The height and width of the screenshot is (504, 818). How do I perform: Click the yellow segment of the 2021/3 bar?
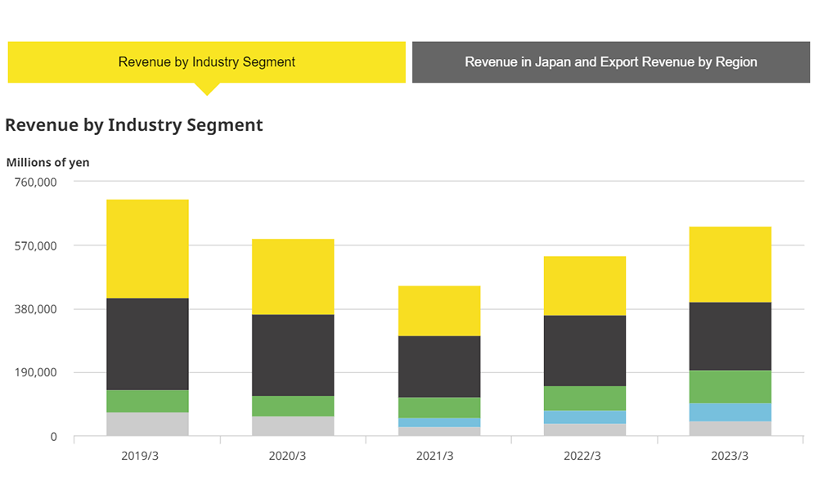tap(438, 311)
